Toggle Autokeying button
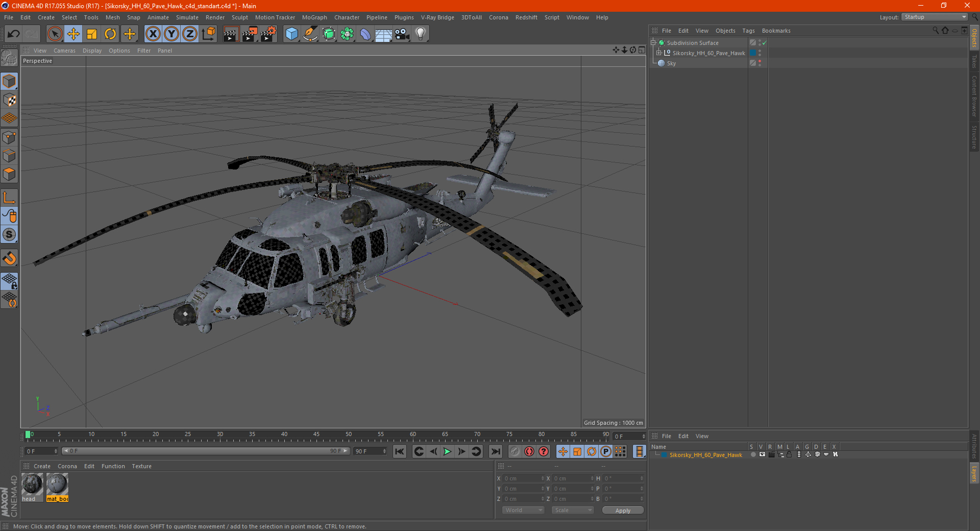 click(529, 451)
